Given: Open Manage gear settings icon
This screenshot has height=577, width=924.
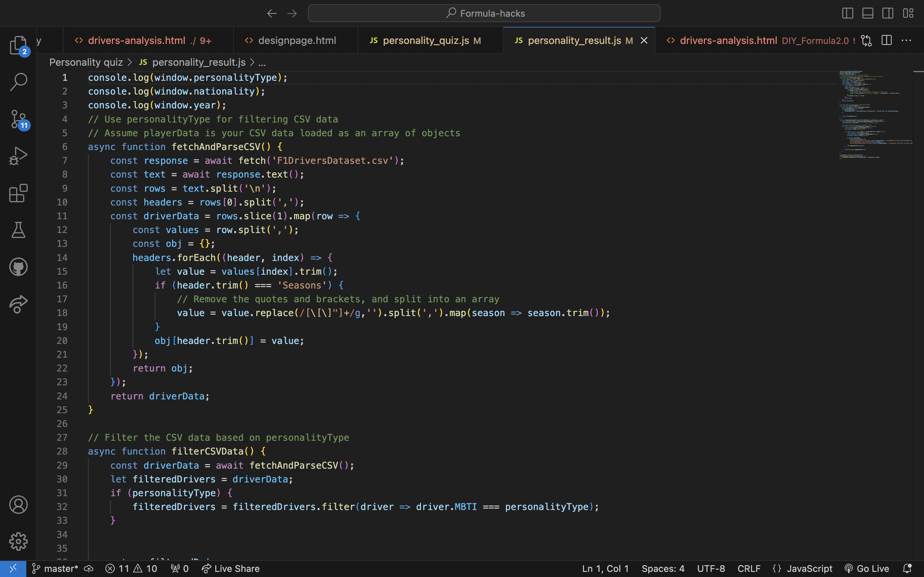Looking at the screenshot, I should [x=18, y=541].
